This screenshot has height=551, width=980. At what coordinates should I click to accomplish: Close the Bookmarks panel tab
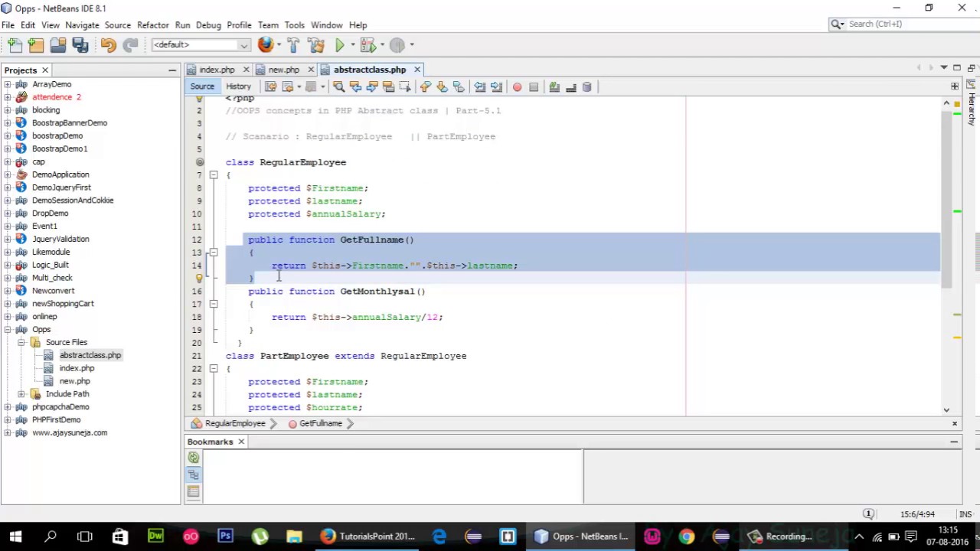(x=241, y=442)
